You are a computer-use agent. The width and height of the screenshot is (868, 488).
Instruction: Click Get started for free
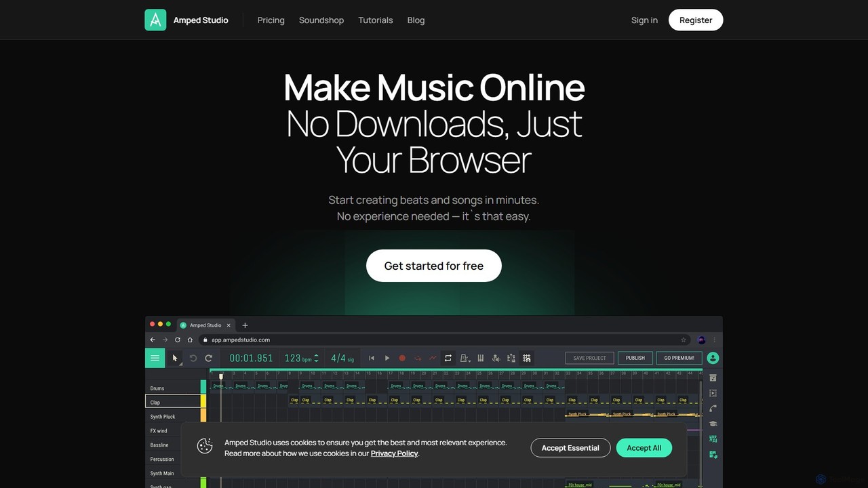pos(434,266)
